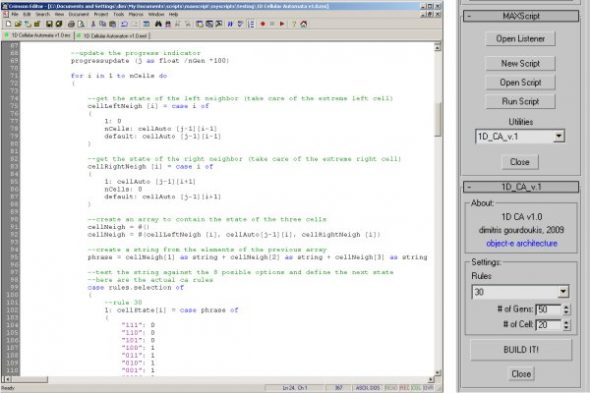Click the # of Cell value field
Image resolution: width=590 pixels, height=393 pixels.
click(549, 324)
